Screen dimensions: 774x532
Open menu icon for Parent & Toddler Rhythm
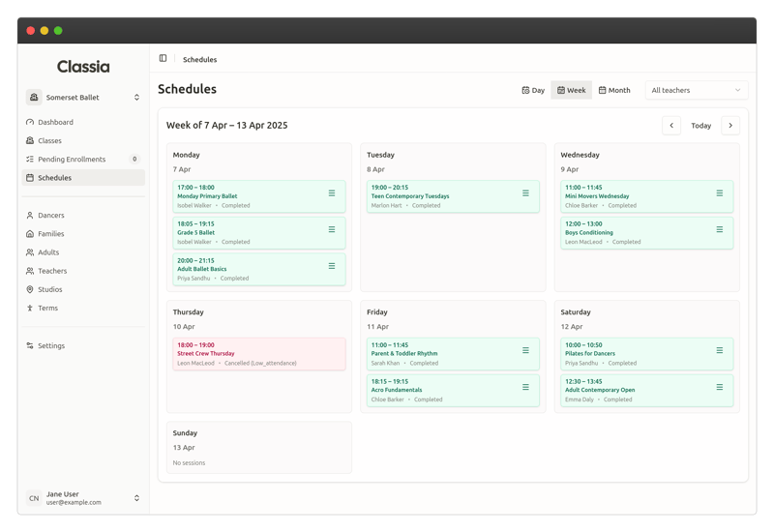pyautogui.click(x=525, y=350)
